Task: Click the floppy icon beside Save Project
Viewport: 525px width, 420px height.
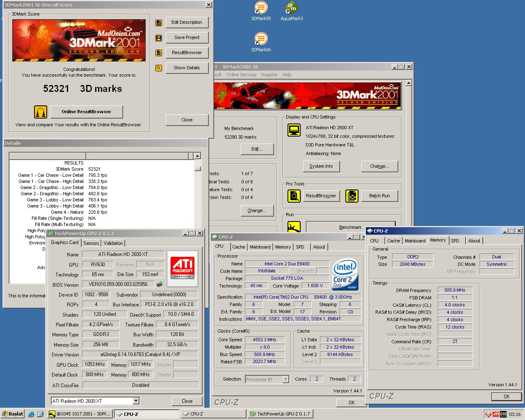Action: [159, 38]
